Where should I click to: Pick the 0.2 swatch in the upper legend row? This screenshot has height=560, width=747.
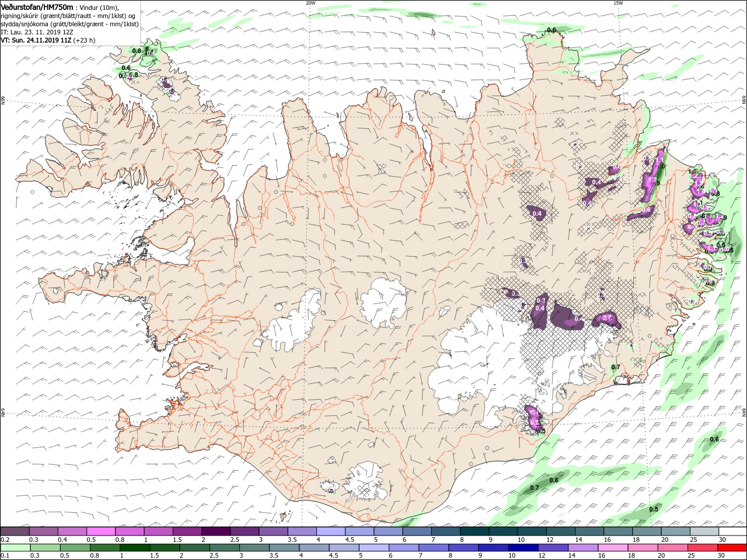[x=15, y=531]
